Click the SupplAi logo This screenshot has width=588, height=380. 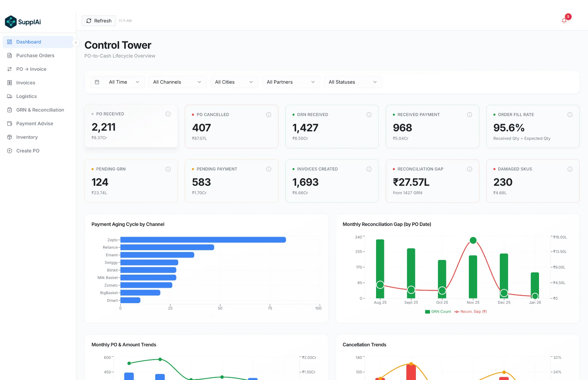pos(23,22)
